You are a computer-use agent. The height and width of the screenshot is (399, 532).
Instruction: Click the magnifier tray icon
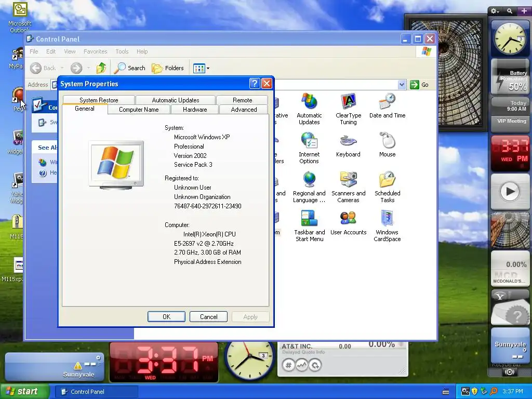pos(494,392)
